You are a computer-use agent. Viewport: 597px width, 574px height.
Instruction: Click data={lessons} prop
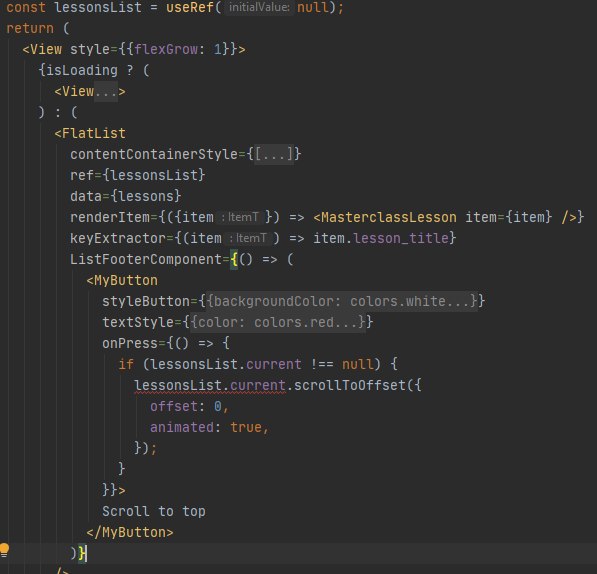pyautogui.click(x=125, y=196)
